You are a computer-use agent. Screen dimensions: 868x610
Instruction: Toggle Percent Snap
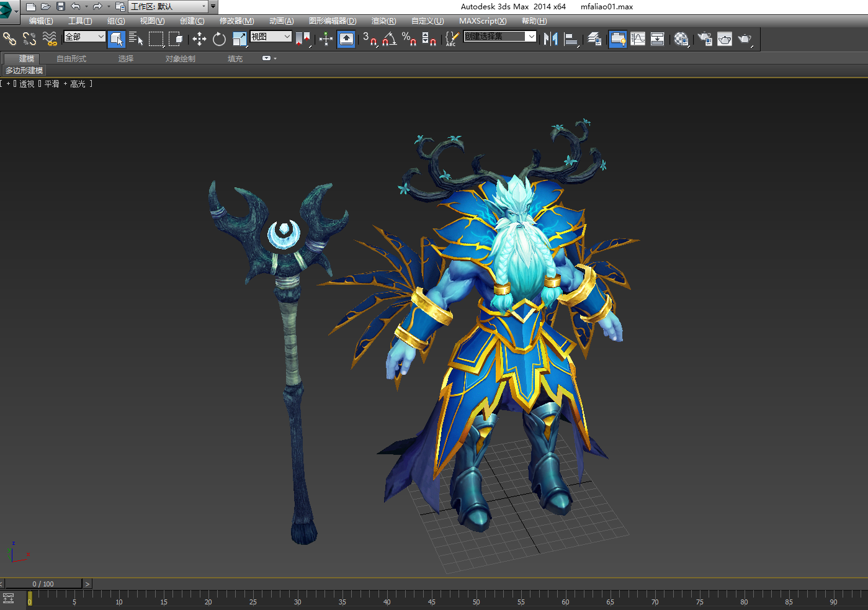[x=409, y=39]
